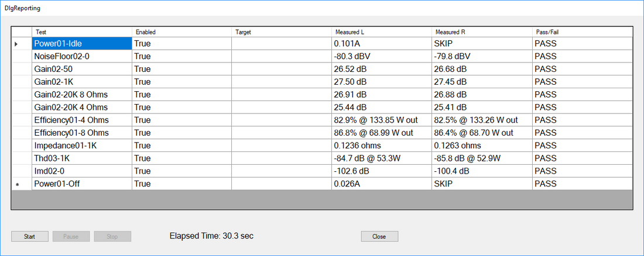Select the Gain02-20K 8 Ohms test cell

(x=81, y=95)
